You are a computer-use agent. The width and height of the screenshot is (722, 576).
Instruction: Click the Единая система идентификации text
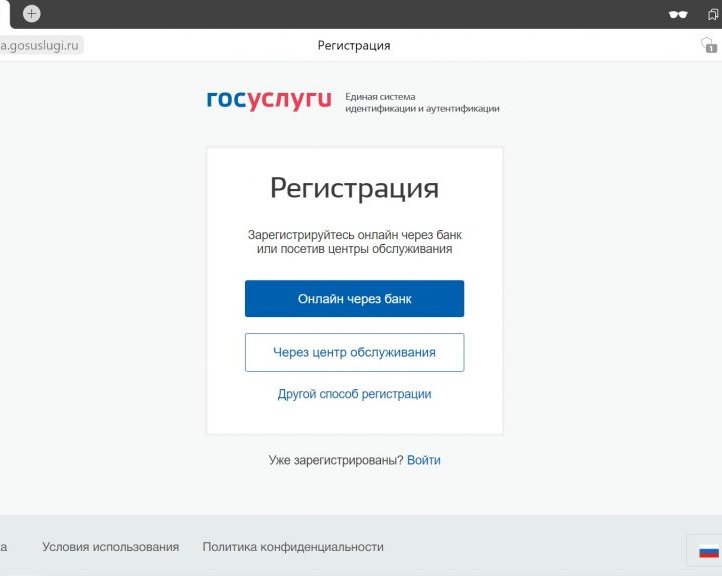(422, 103)
